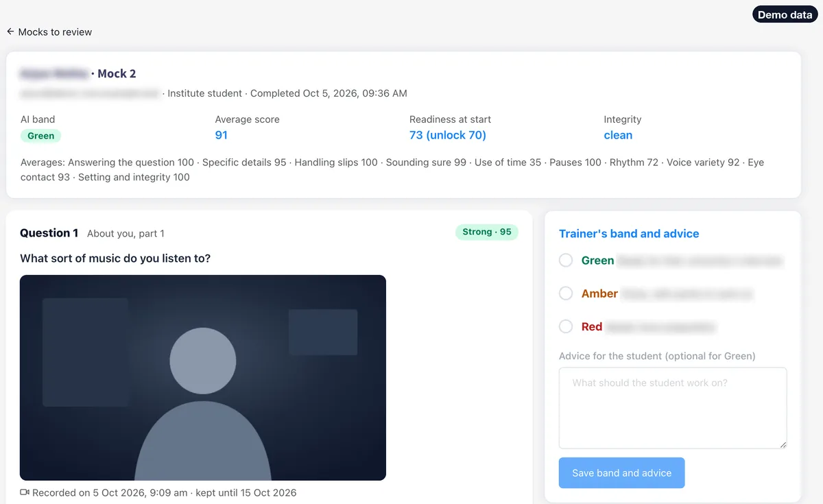Screen dimensions: 823x504
Task: Click the AI band Green badge
Action: coord(41,136)
